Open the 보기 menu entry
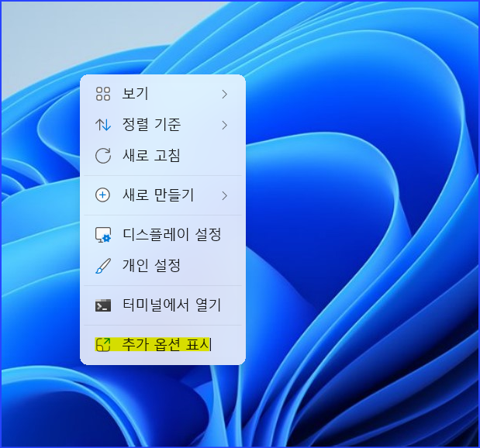The image size is (480, 448). coord(163,94)
